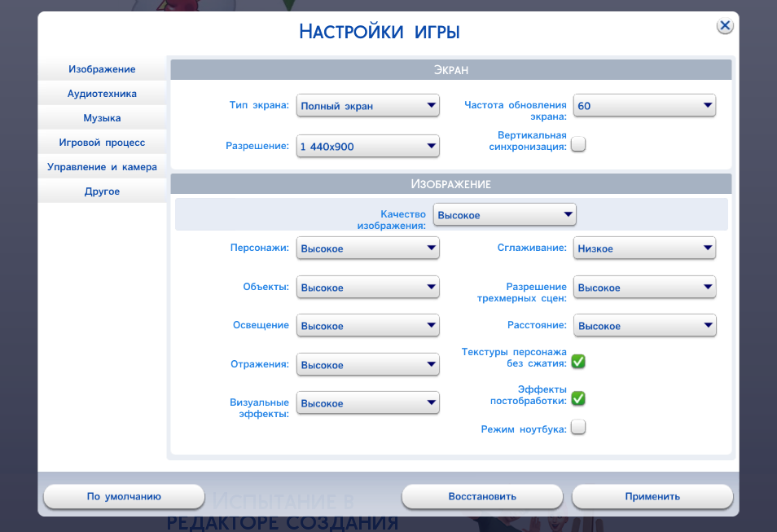Viewport: 777px width, 532px height.
Task: Open Частота обновления экрана dropdown
Action: (644, 106)
